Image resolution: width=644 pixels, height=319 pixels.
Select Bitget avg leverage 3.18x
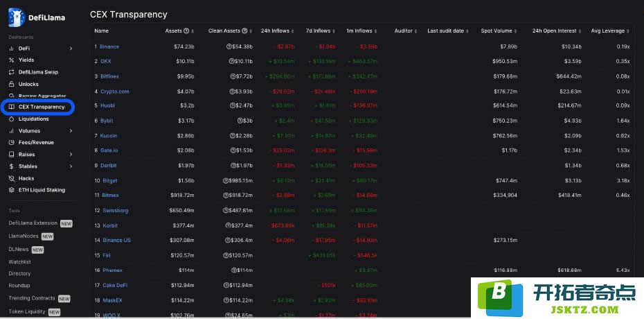(x=623, y=180)
